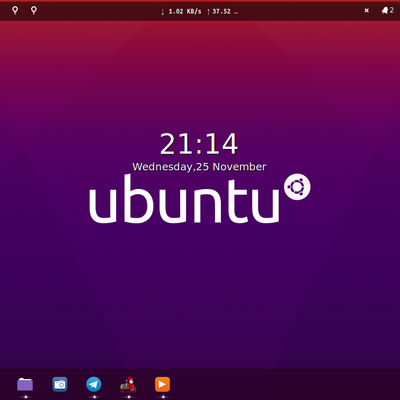
Task: Click the second pin icon in top panel
Action: tap(34, 10)
